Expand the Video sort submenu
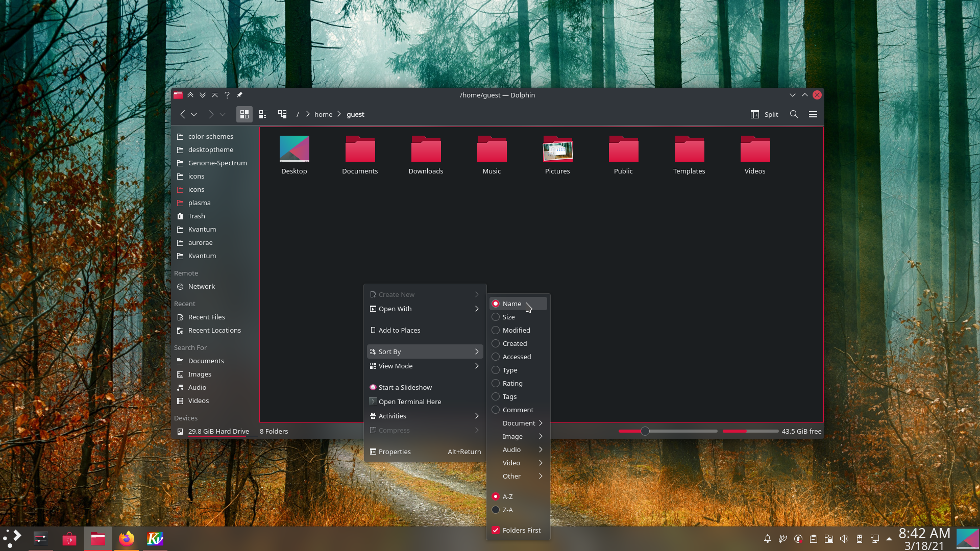This screenshot has height=551, width=980. [518, 463]
